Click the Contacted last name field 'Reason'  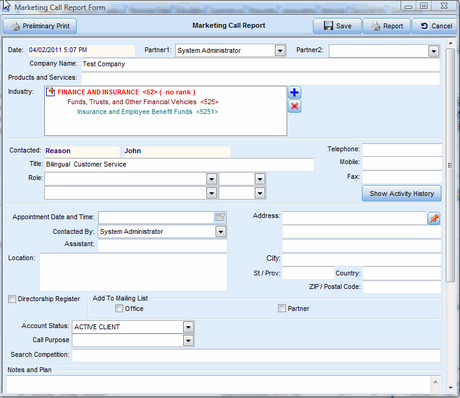(82, 151)
